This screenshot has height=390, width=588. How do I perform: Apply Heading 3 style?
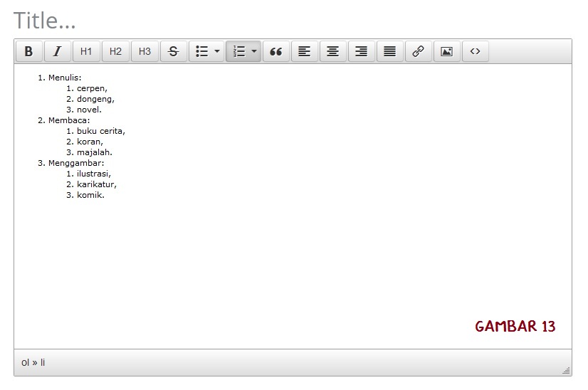point(145,51)
